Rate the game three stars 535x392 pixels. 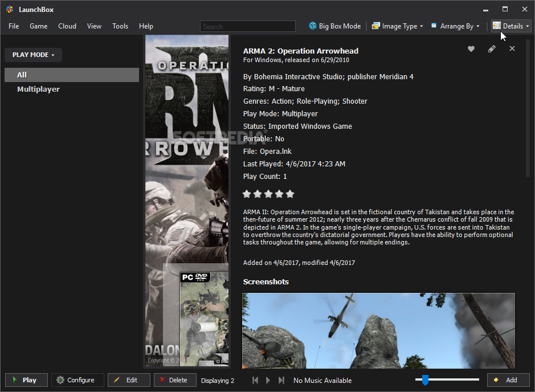pos(268,194)
